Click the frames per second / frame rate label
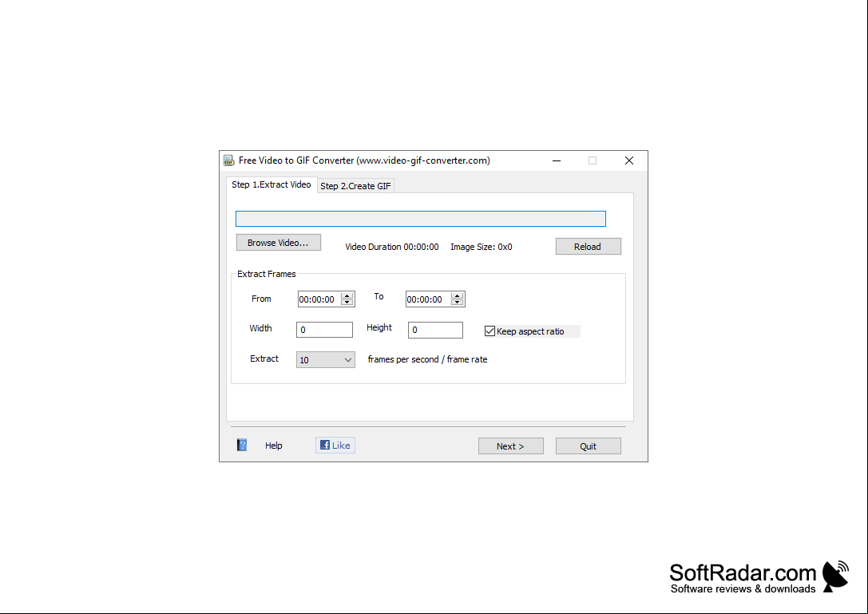Screen dimensions: 868x614 click(427, 359)
